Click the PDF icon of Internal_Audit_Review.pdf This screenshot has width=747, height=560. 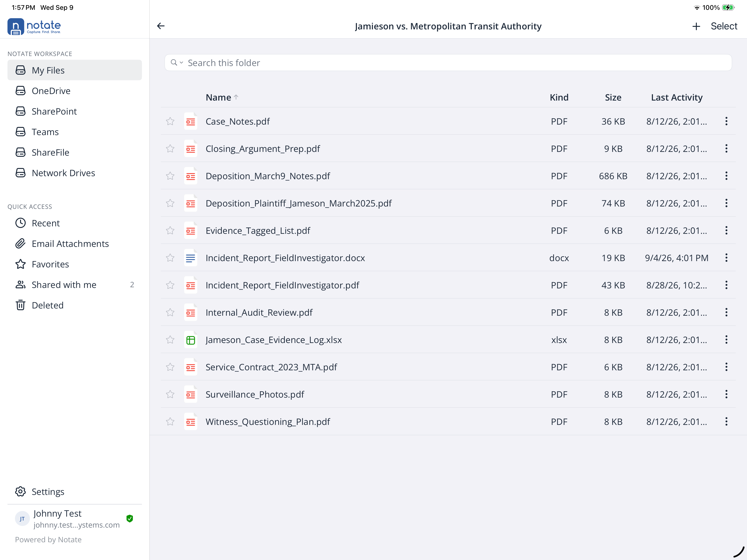(x=190, y=313)
